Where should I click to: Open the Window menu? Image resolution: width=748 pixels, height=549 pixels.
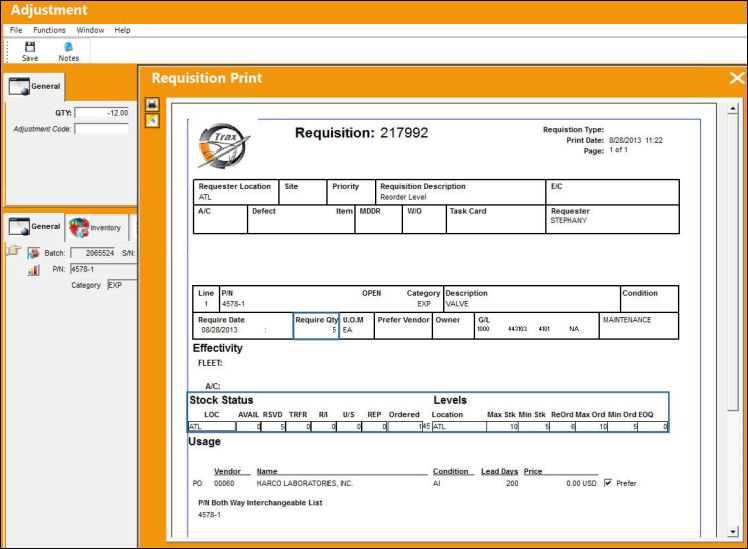pyautogui.click(x=90, y=30)
